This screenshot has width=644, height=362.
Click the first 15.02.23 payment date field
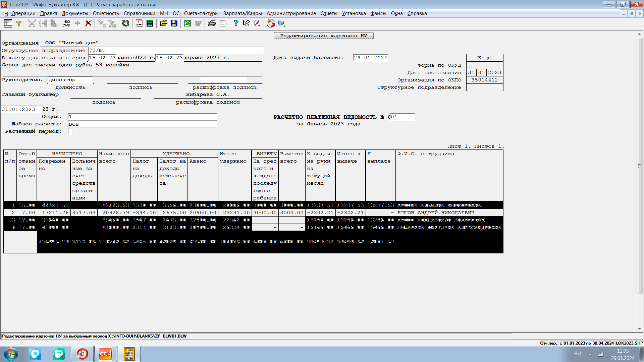point(102,58)
